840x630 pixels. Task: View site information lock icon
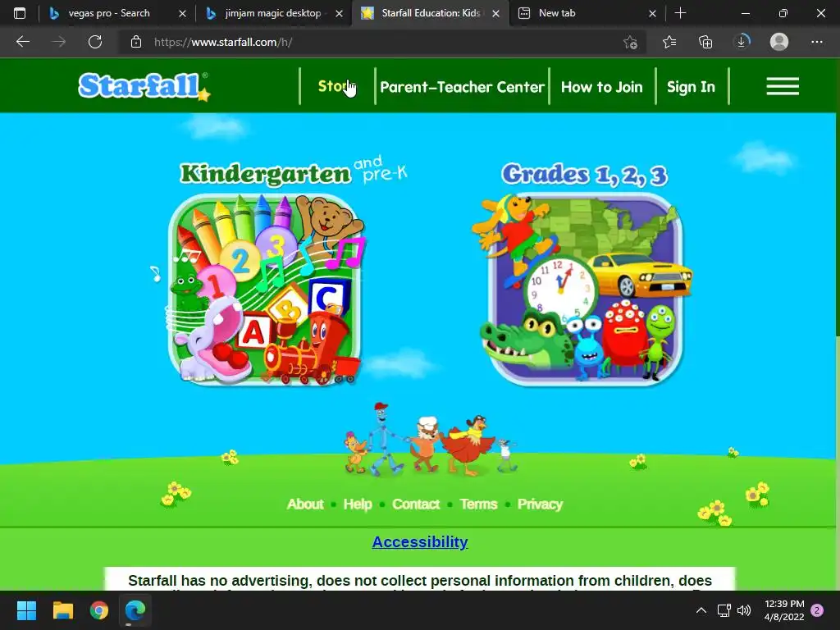click(136, 42)
